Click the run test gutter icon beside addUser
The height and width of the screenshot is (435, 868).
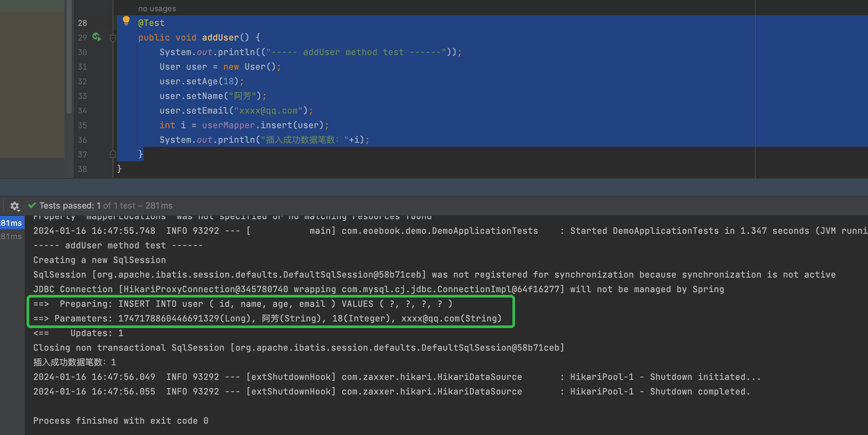click(97, 37)
